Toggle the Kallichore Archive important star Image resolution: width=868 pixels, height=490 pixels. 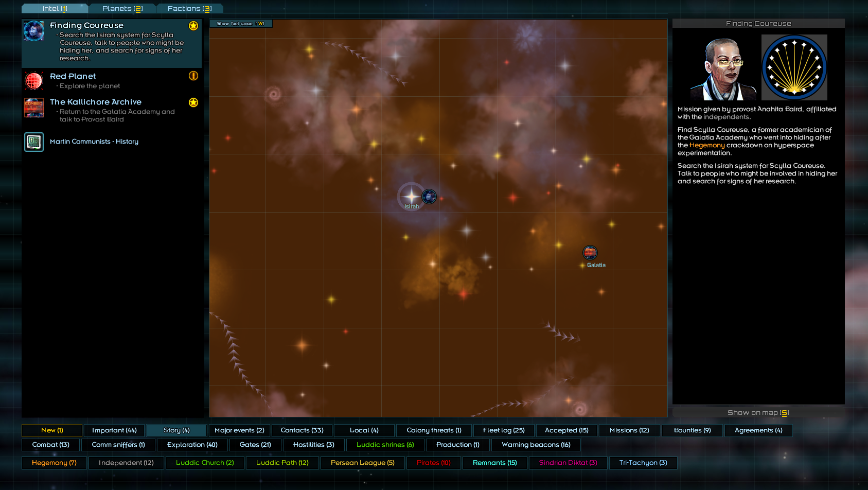[x=193, y=102]
